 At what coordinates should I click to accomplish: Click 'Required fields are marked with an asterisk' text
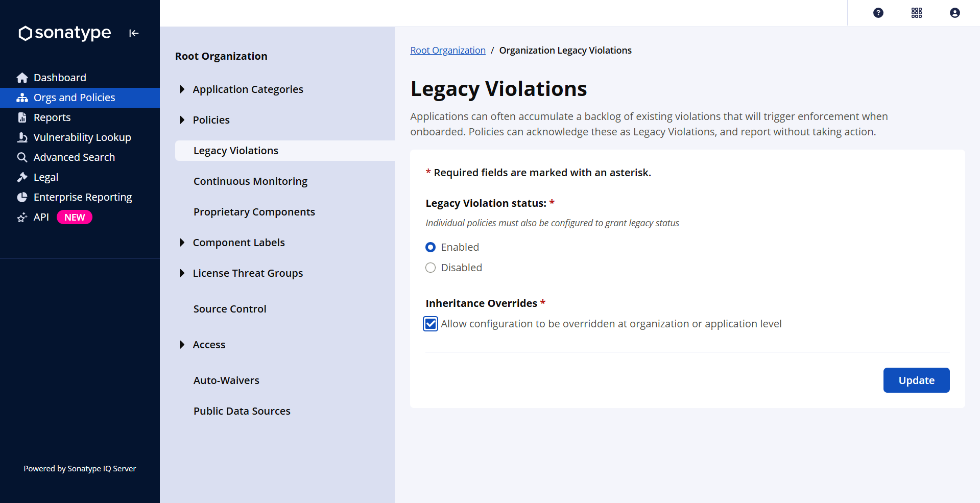(x=542, y=173)
